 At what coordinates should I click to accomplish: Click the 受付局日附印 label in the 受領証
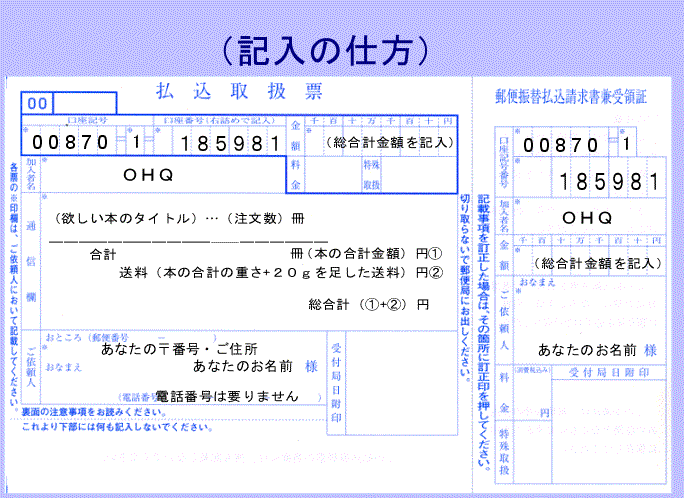point(609,372)
